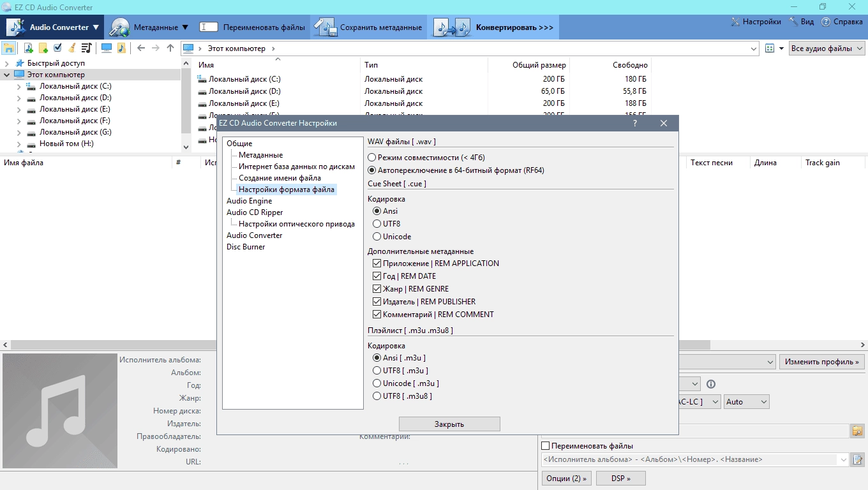
Task: Select Локальный диск (D:) in the tree
Action: tap(75, 98)
